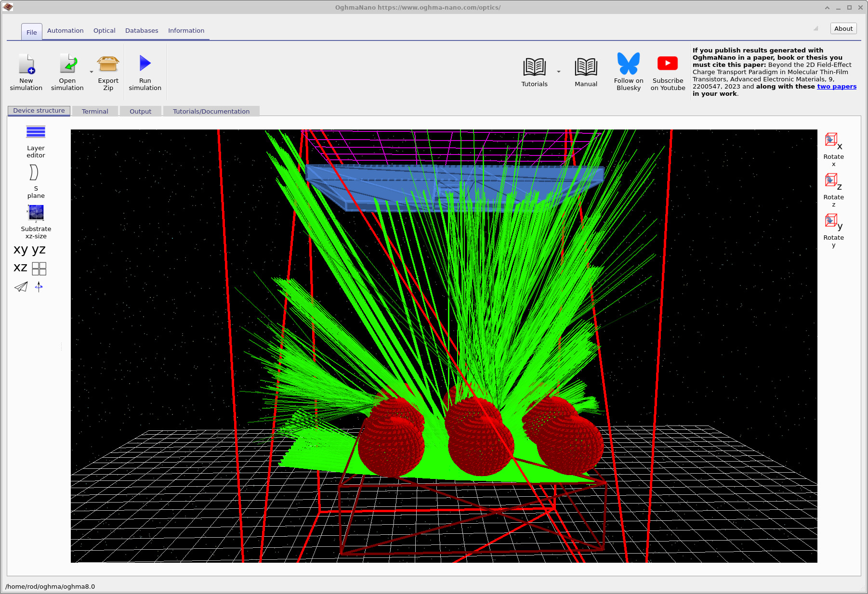This screenshot has width=868, height=594.
Task: Switch to the yz view
Action: [39, 249]
